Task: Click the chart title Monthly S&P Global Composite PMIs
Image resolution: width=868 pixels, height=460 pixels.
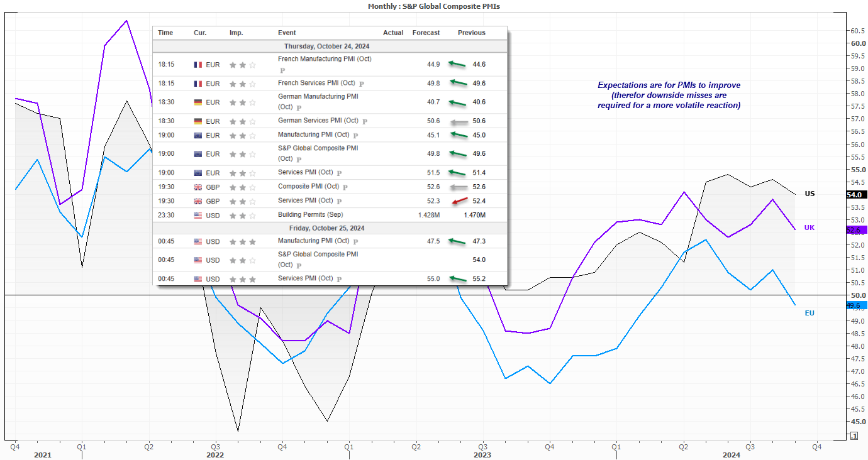Action: tap(433, 5)
